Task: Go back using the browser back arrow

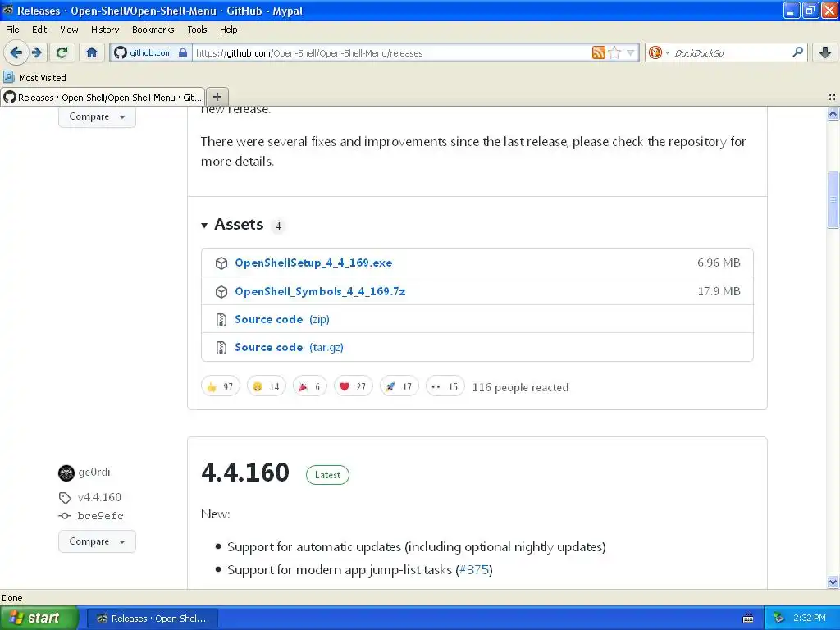Action: (16, 52)
